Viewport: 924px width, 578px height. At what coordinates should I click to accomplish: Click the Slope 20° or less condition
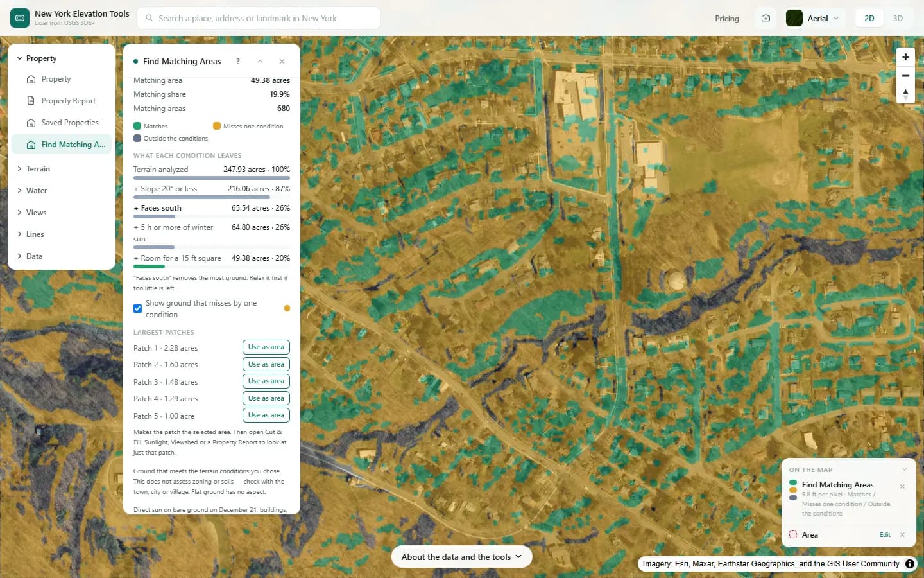pyautogui.click(x=212, y=191)
